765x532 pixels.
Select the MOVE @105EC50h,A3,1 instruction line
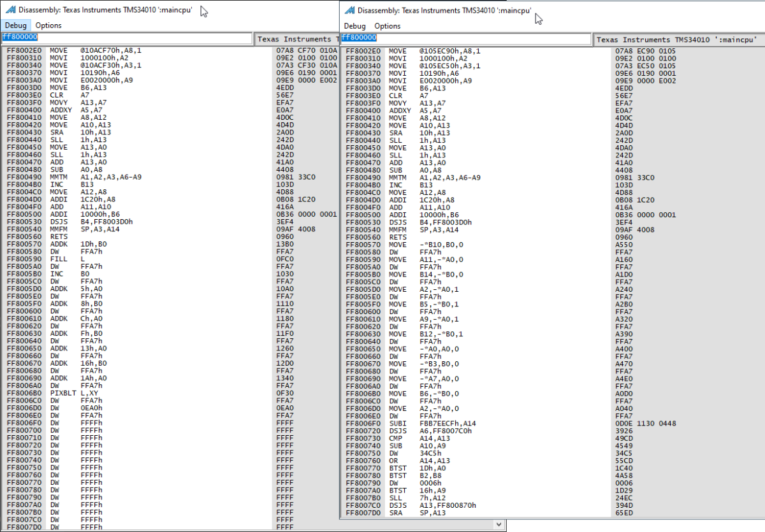tap(435, 66)
